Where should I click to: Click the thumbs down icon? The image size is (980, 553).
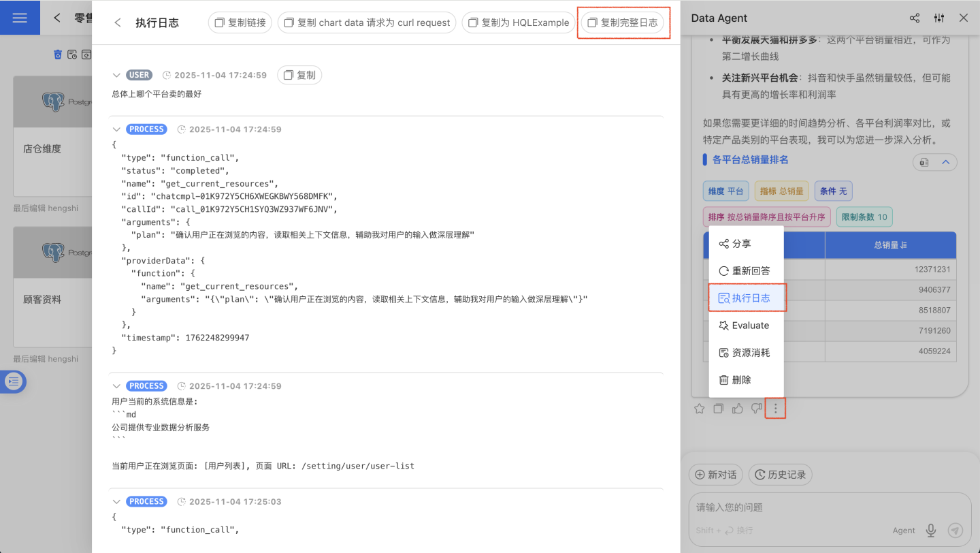click(x=756, y=409)
